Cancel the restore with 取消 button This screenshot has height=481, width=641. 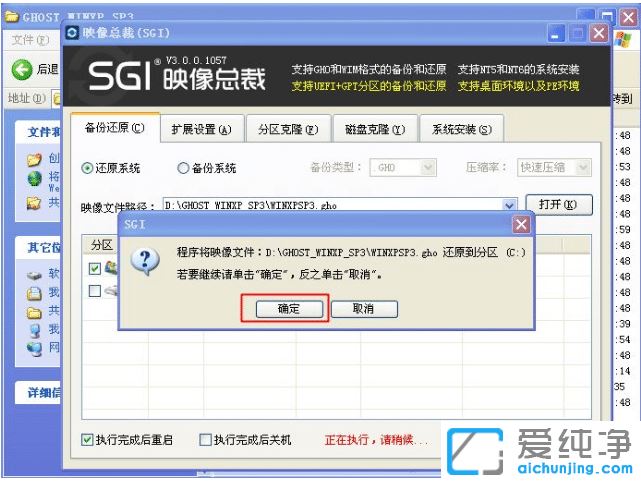(x=364, y=309)
